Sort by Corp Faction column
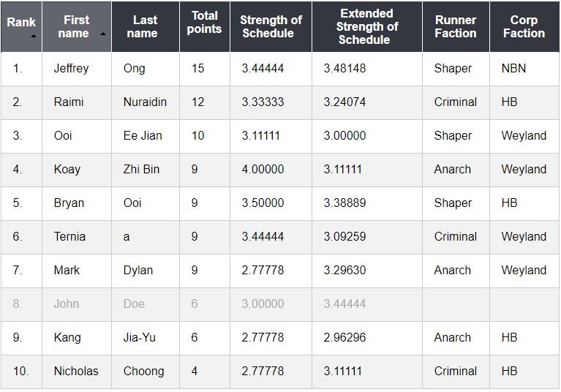561x392 pixels. 523,26
